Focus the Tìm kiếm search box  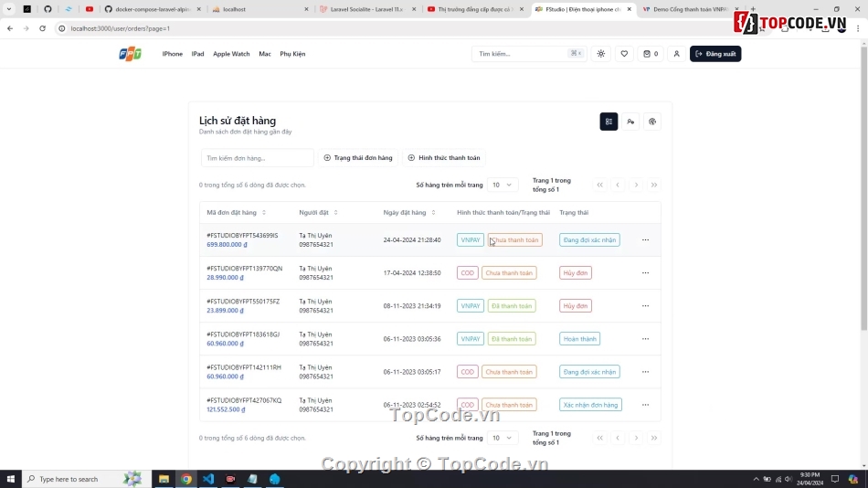coord(529,54)
